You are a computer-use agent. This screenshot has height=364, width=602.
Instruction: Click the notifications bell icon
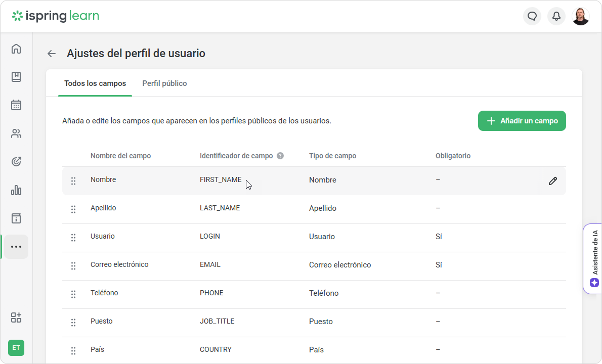[x=556, y=16]
